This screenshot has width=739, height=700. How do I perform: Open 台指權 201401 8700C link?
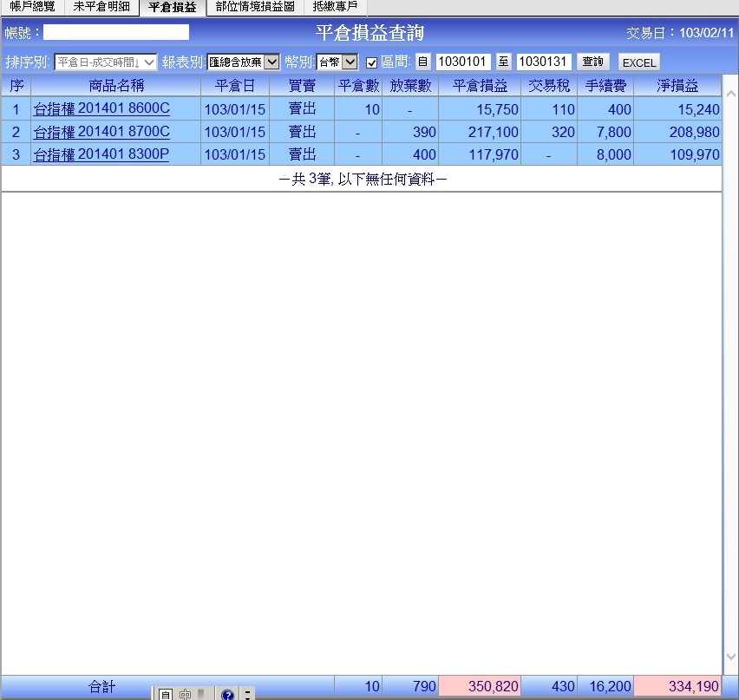click(101, 132)
